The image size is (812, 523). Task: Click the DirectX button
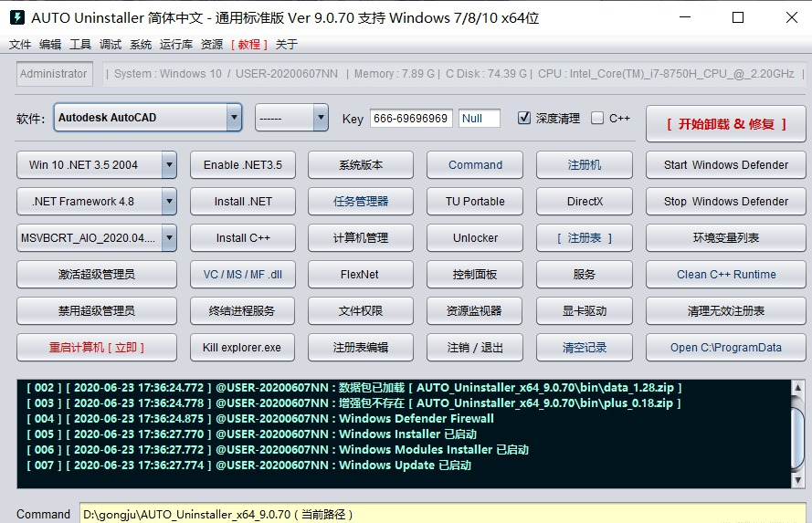click(585, 201)
